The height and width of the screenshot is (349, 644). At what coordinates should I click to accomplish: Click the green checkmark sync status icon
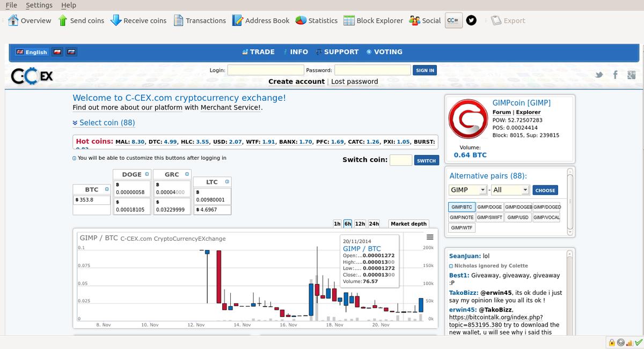[638, 343]
